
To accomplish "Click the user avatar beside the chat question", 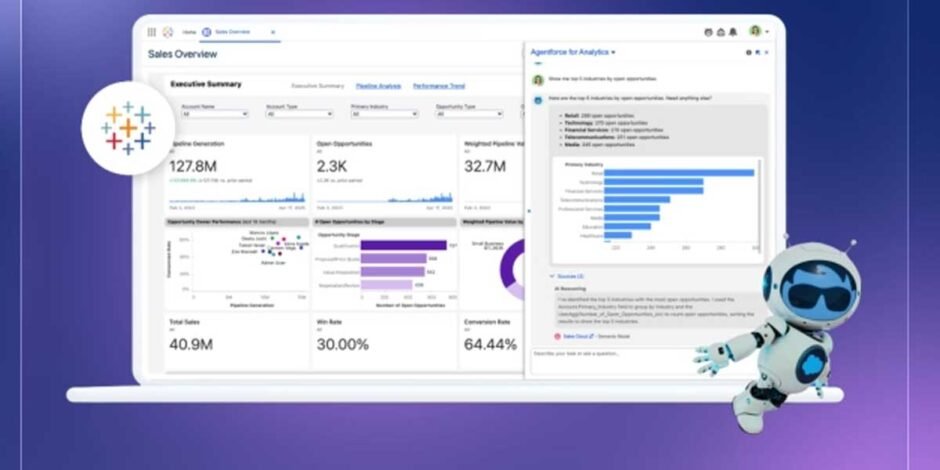I will 538,80.
